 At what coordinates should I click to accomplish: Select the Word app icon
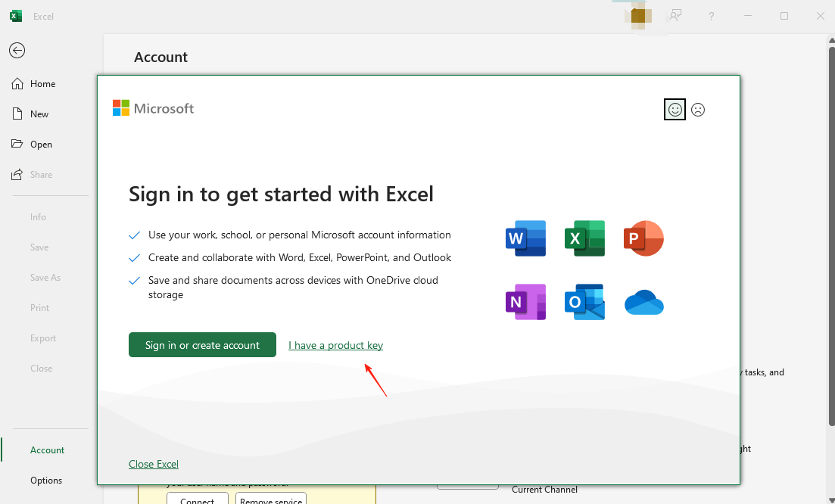click(x=525, y=238)
